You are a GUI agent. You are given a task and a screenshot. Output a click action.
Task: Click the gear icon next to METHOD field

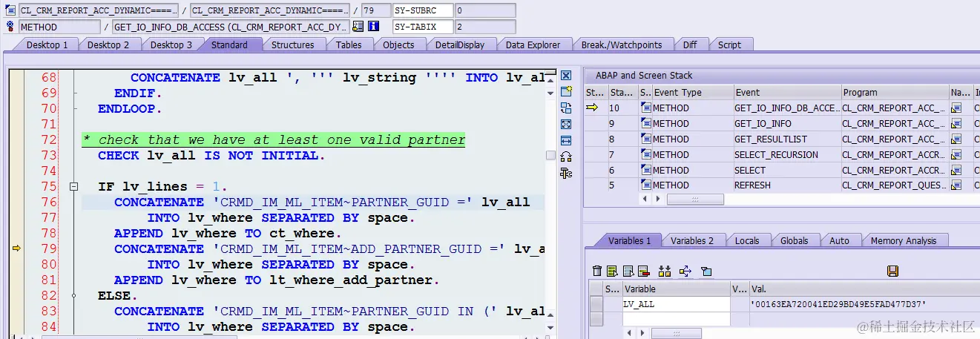tap(10, 27)
